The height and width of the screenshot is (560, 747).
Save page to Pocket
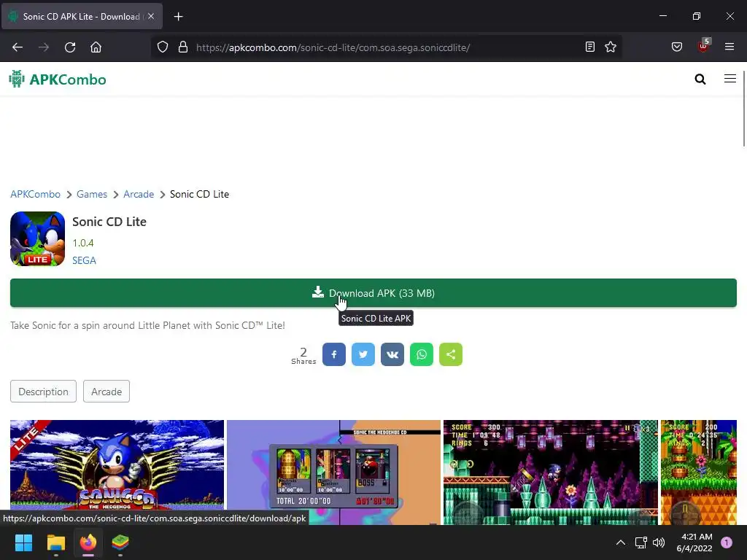676,47
